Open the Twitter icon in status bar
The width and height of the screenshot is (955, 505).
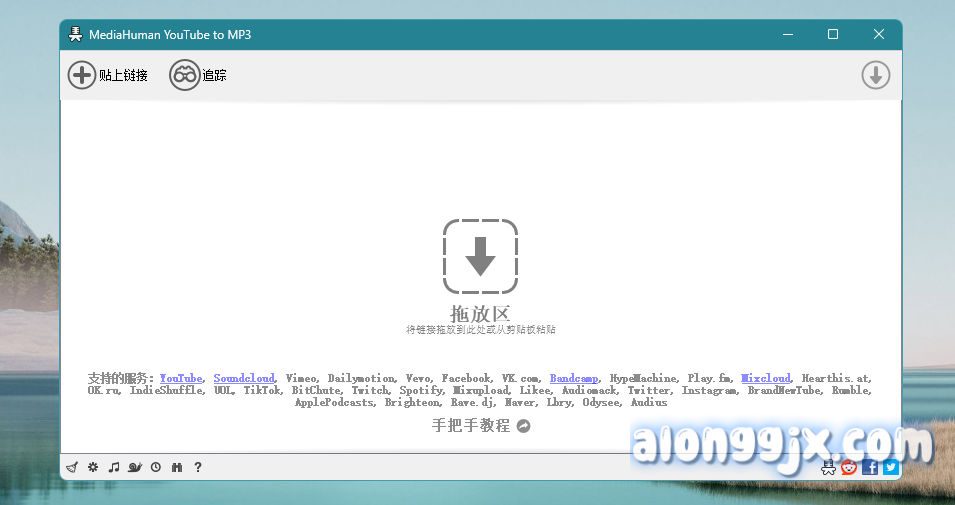891,467
